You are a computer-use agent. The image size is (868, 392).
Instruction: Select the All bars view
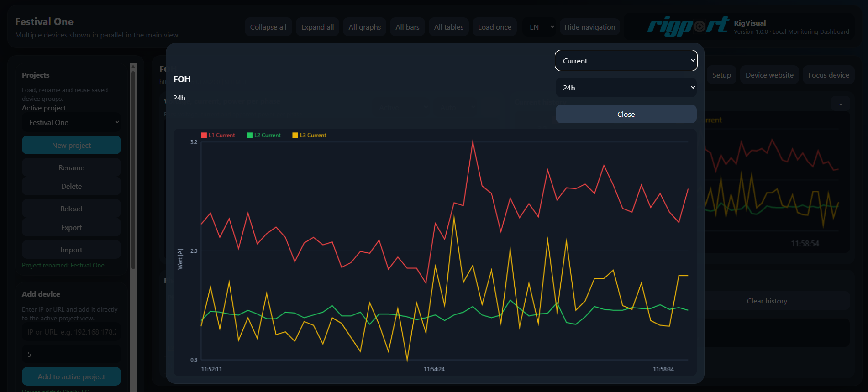[x=407, y=27]
